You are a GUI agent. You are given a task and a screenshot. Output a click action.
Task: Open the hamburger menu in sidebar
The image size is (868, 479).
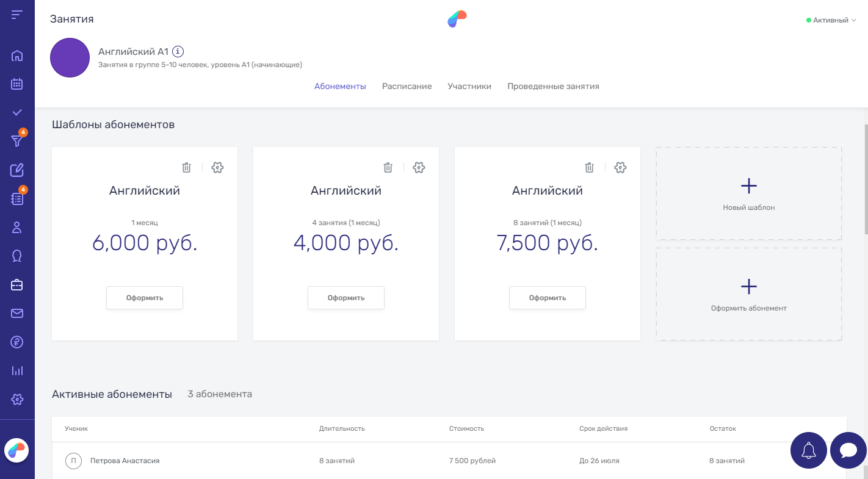17,14
